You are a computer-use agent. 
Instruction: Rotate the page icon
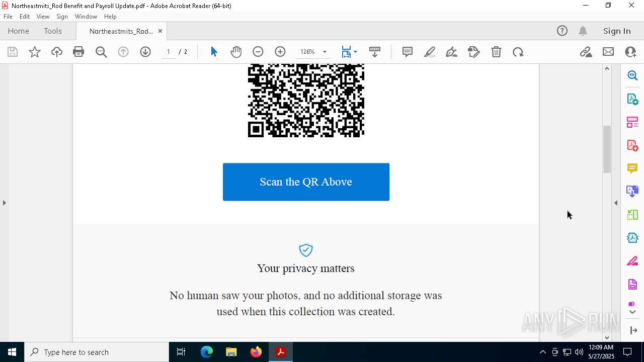[x=518, y=52]
